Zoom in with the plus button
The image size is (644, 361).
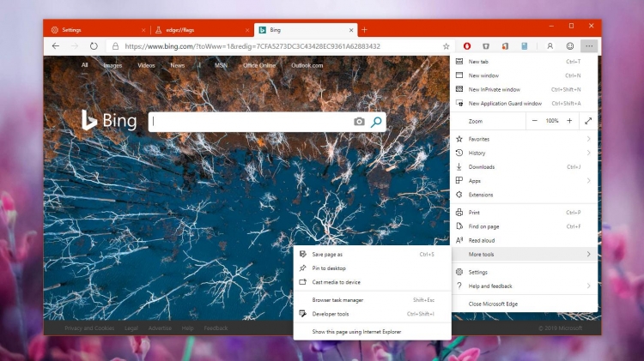tap(569, 121)
